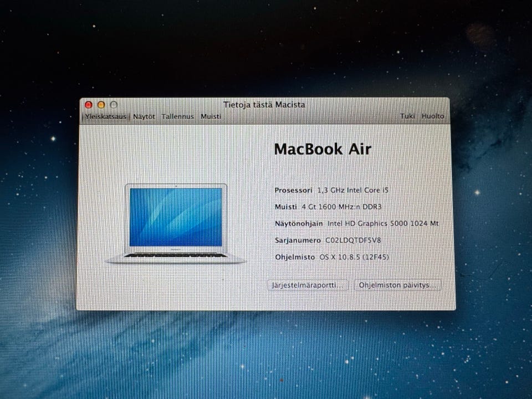The width and height of the screenshot is (532, 399).
Task: Click the Ohjelmiston päivitys... button
Action: pyautogui.click(x=398, y=285)
